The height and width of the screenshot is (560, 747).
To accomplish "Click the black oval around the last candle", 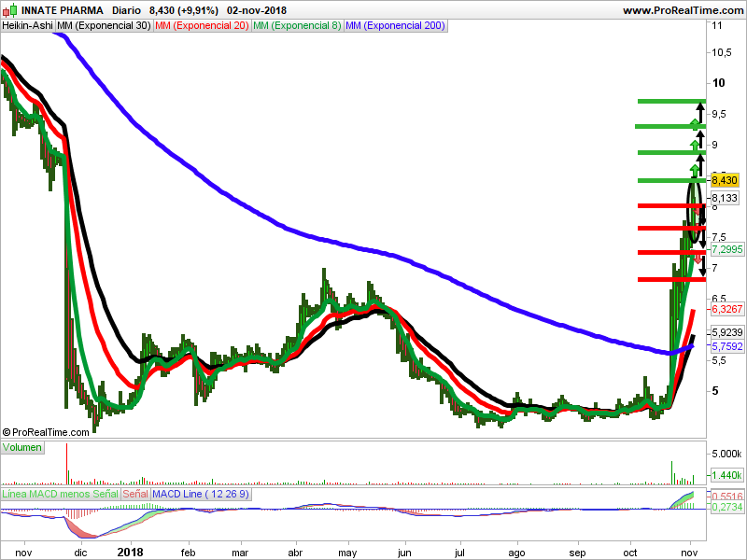I will [x=695, y=211].
